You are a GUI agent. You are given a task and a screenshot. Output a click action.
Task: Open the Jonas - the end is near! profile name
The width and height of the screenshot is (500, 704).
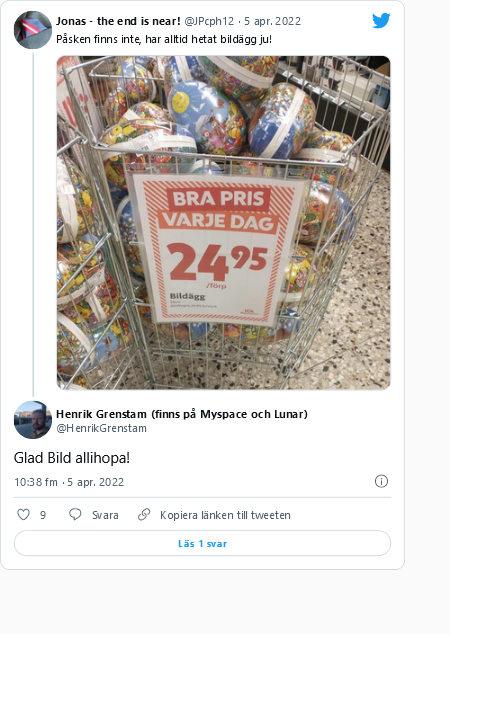click(x=118, y=21)
